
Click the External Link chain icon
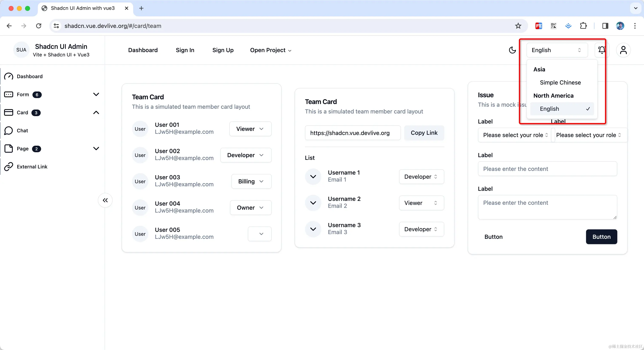click(9, 166)
